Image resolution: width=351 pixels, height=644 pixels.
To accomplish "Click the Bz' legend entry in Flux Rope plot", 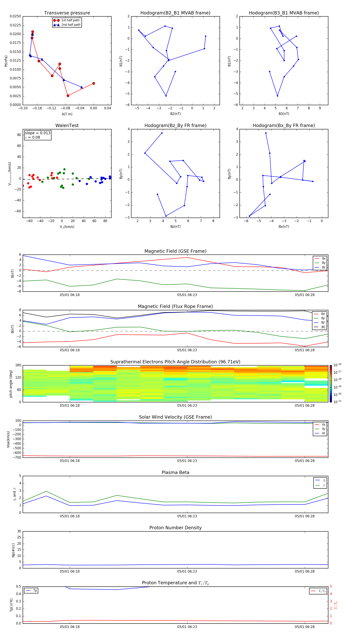I will pyautogui.click(x=320, y=323).
